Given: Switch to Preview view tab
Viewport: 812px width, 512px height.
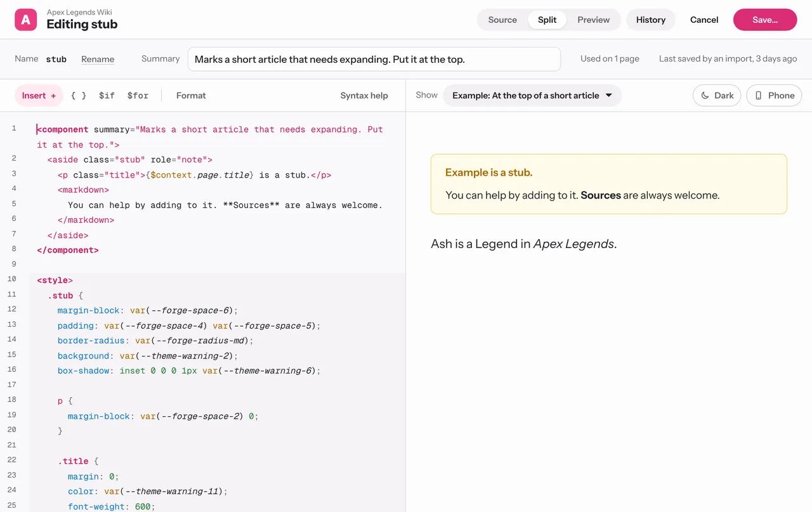Looking at the screenshot, I should point(593,20).
